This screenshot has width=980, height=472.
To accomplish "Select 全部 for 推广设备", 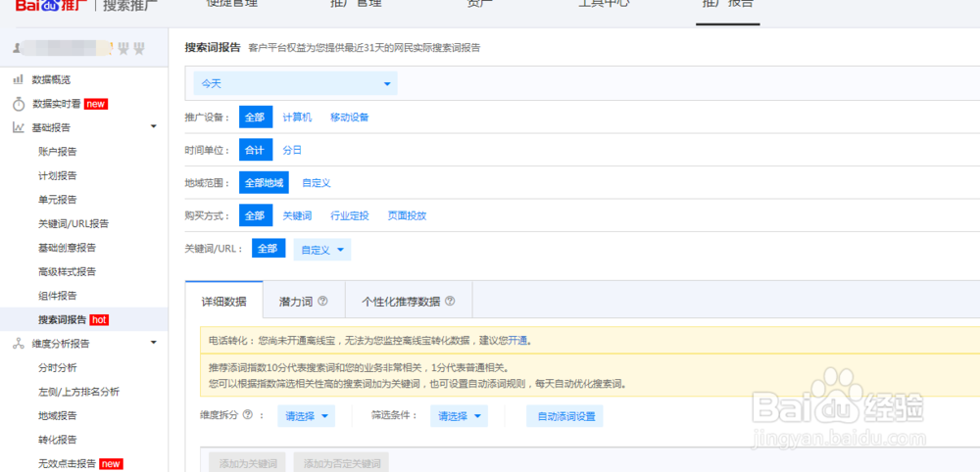I will [255, 117].
